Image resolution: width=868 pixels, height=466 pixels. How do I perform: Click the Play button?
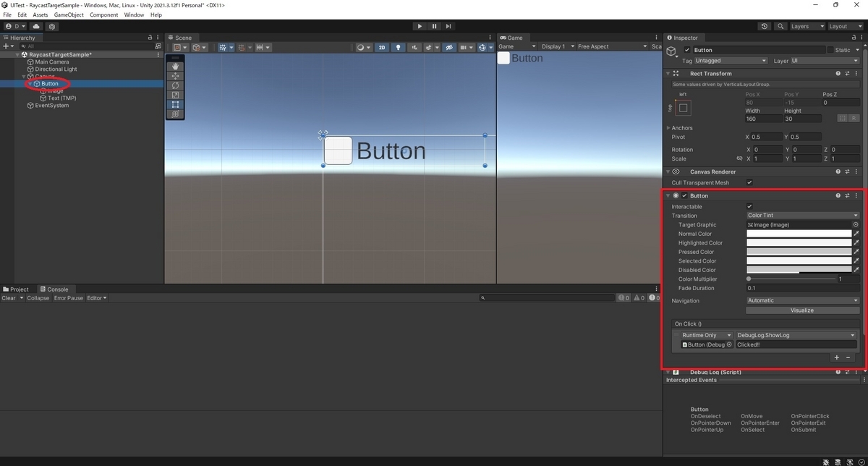pos(420,26)
